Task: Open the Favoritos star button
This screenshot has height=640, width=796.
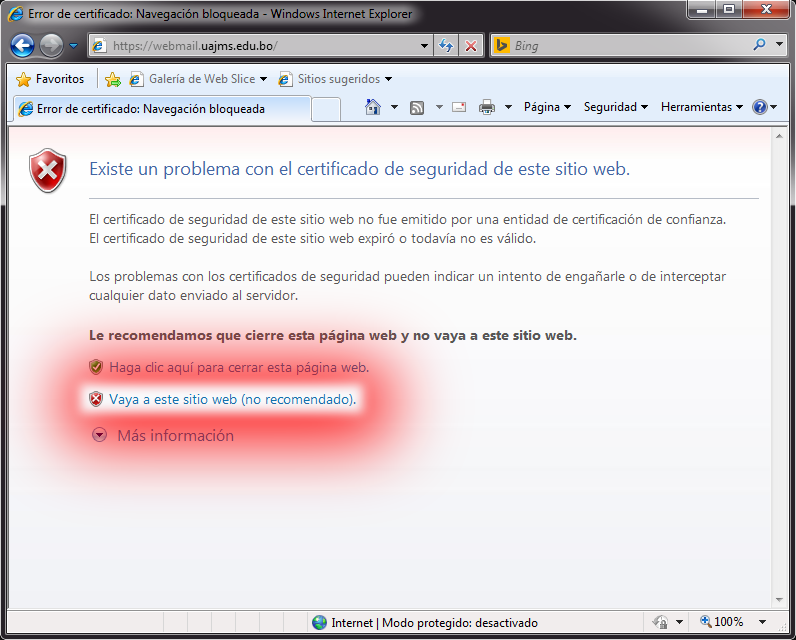Action: coord(50,79)
